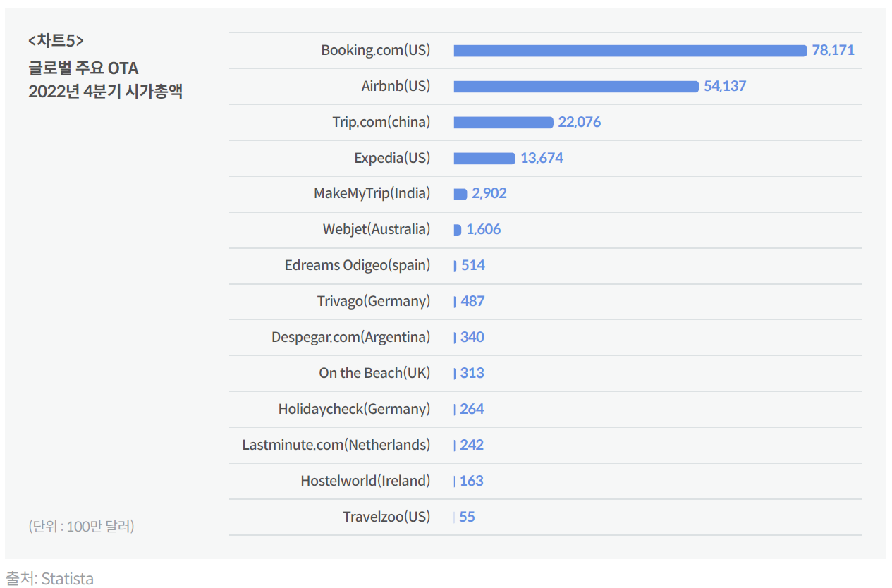Click the Webjet(Australia) label
Viewport: 892px width, 588px height.
377,229
